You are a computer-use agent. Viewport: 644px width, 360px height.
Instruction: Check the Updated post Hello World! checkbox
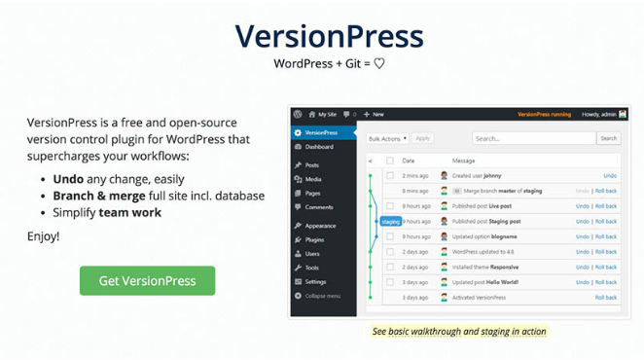coord(390,282)
